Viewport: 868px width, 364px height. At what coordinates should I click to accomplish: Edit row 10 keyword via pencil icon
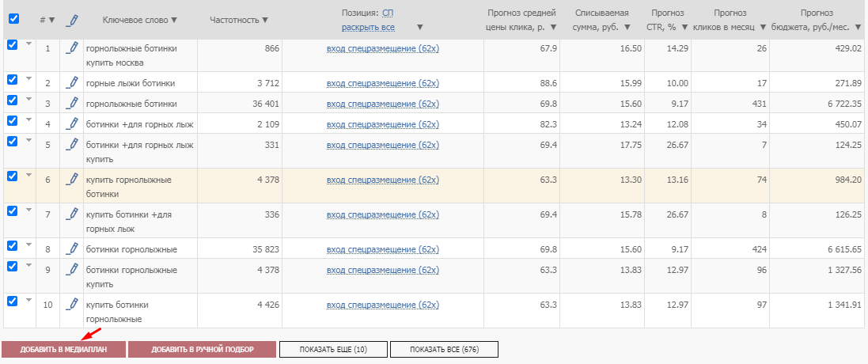pyautogui.click(x=72, y=304)
